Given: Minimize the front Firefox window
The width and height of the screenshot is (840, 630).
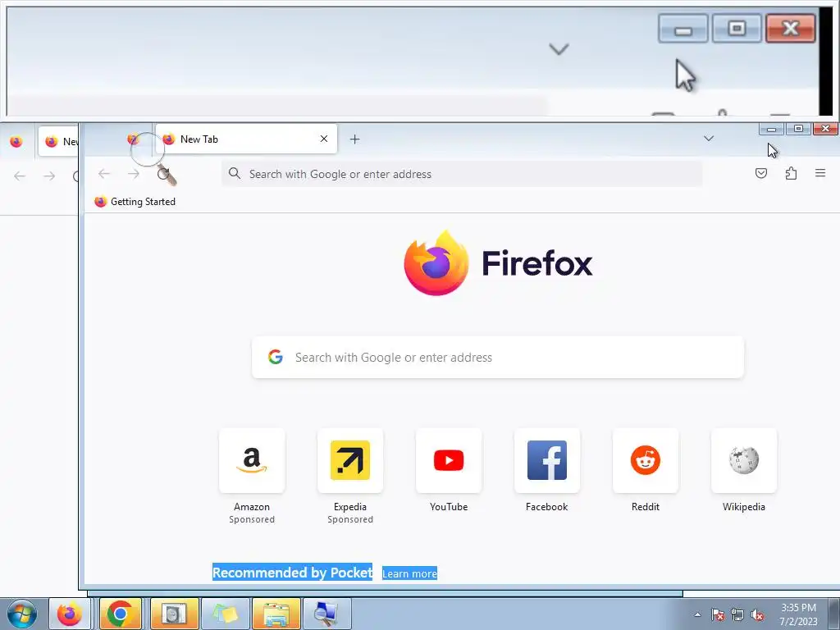Looking at the screenshot, I should [771, 129].
